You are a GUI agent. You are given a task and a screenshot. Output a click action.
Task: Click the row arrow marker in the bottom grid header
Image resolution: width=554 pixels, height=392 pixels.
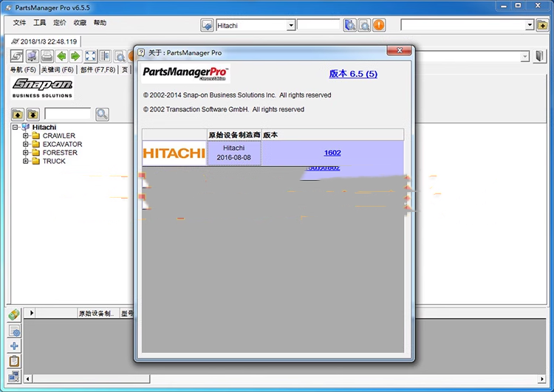click(x=32, y=313)
